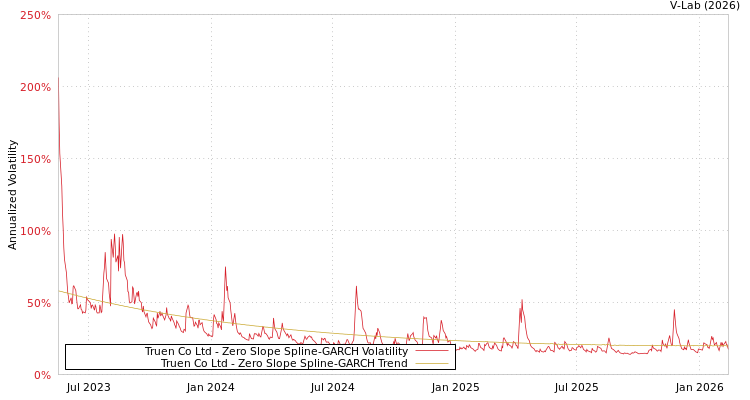The image size is (750, 400).
Task: Click the red Volatility legend line sample
Action: point(432,351)
